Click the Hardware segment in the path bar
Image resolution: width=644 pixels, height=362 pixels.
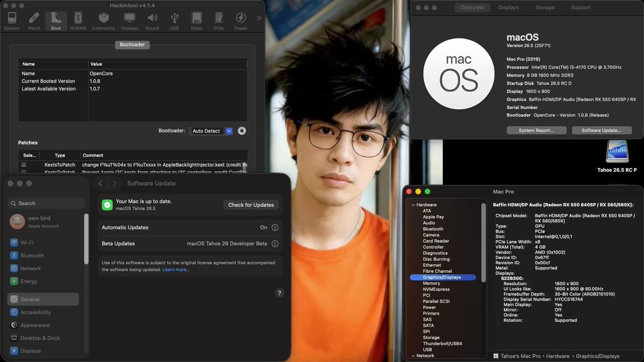tap(558, 356)
